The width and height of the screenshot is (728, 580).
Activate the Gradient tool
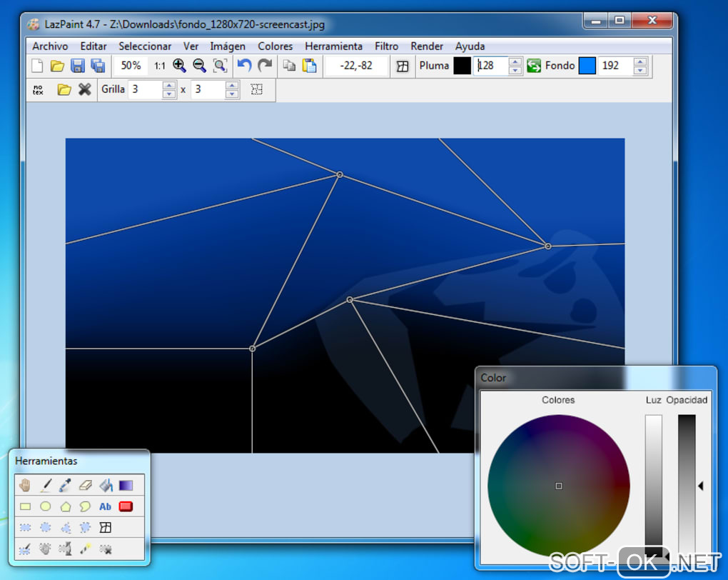coord(126,486)
